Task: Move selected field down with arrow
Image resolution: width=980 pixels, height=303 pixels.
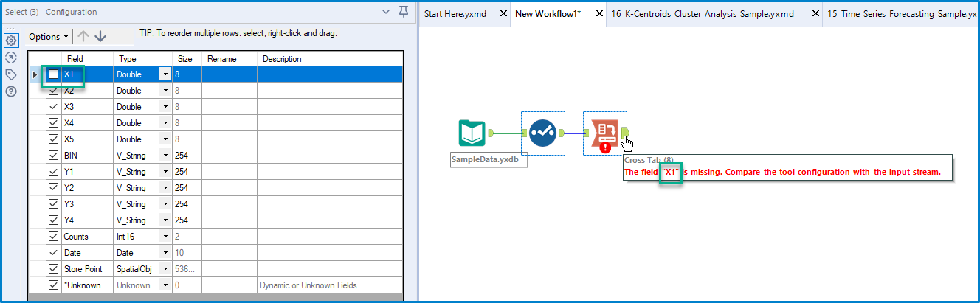Action: point(101,36)
